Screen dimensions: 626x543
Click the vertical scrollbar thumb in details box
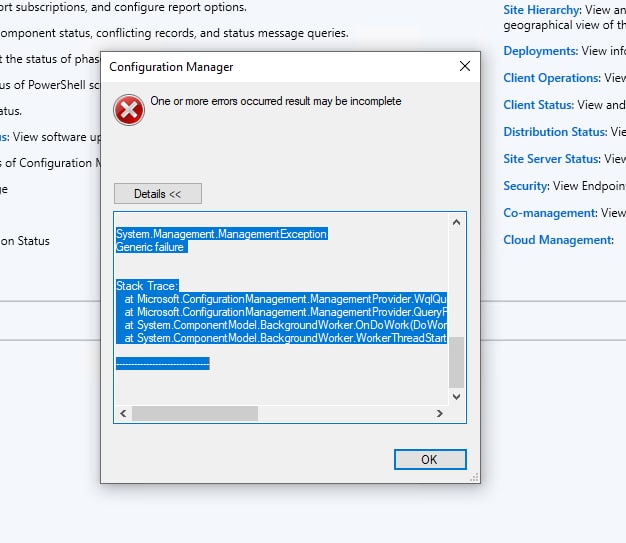pos(456,362)
